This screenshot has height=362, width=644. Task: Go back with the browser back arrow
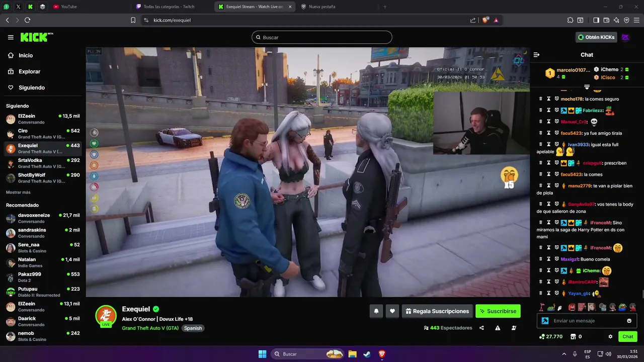click(x=8, y=20)
